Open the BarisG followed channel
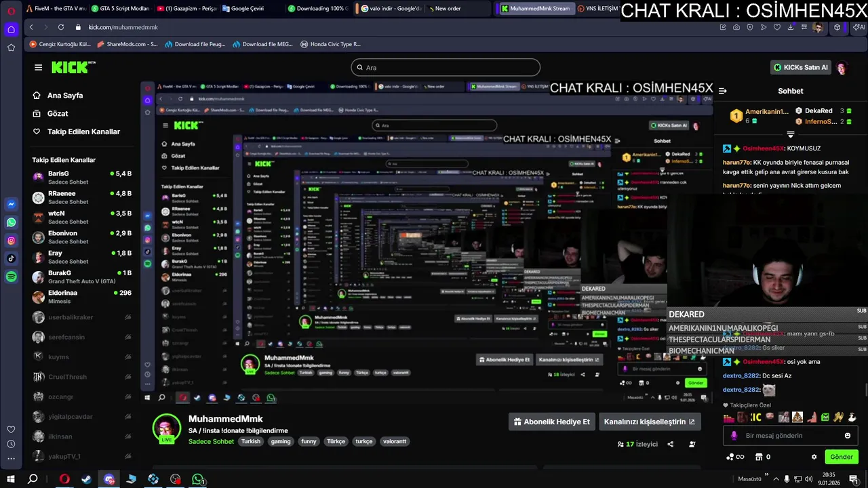The image size is (868, 488). coord(81,178)
